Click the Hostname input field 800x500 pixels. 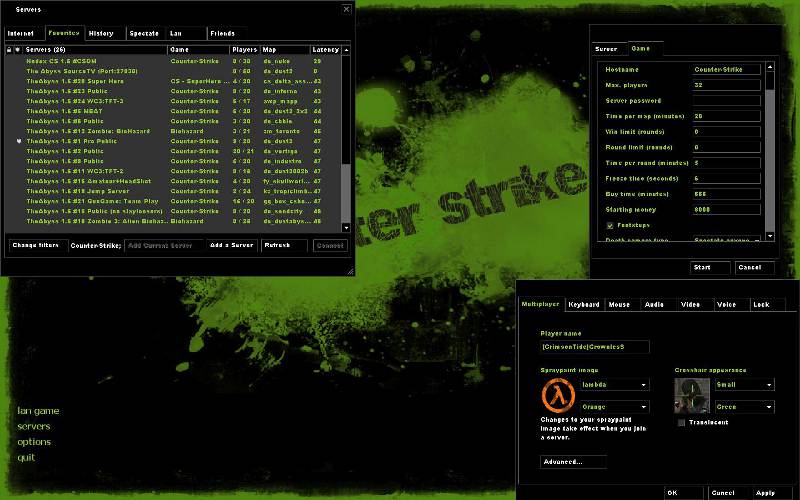[x=727, y=69]
